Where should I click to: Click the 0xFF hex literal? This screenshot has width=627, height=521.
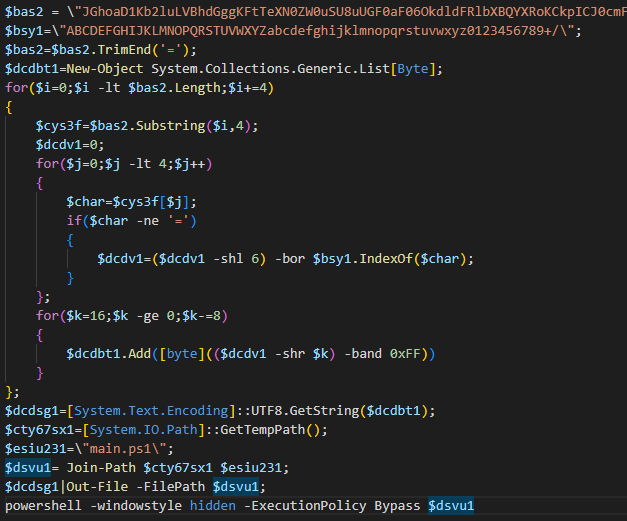click(405, 354)
